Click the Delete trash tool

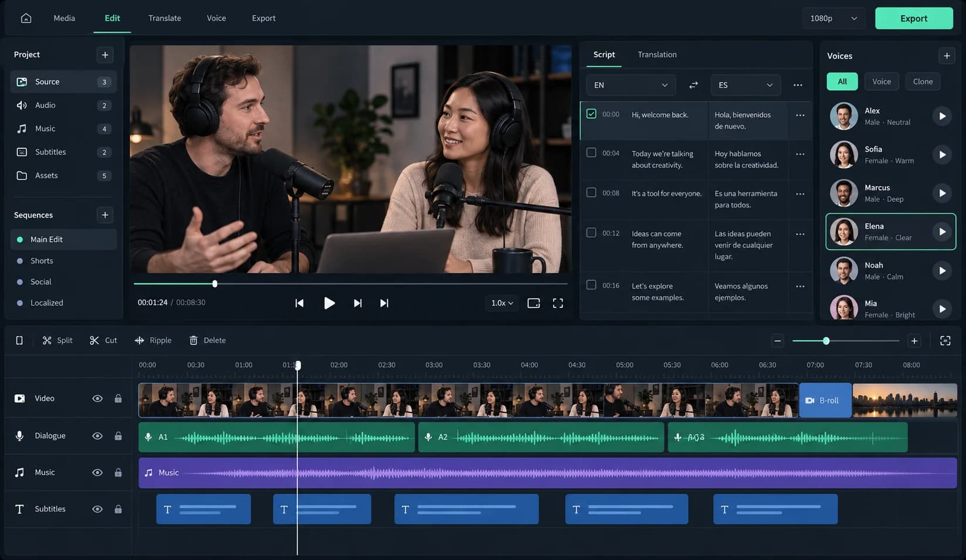(208, 340)
